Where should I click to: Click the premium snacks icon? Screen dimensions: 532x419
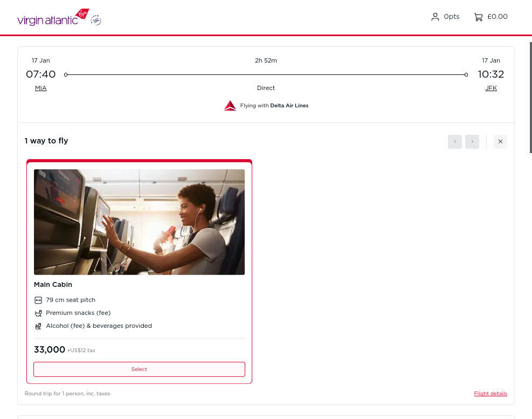[x=38, y=313]
